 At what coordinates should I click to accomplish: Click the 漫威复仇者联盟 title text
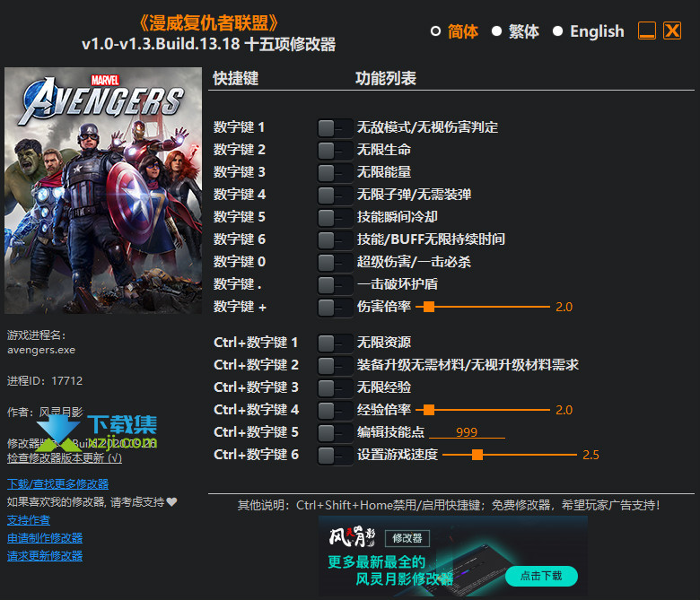tap(208, 22)
